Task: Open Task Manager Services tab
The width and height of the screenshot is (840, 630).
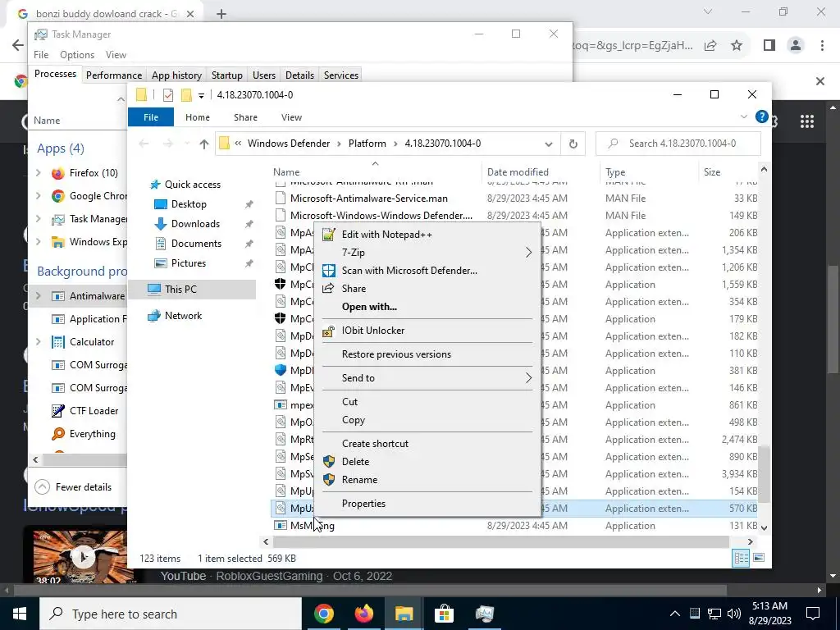Action: [x=341, y=75]
